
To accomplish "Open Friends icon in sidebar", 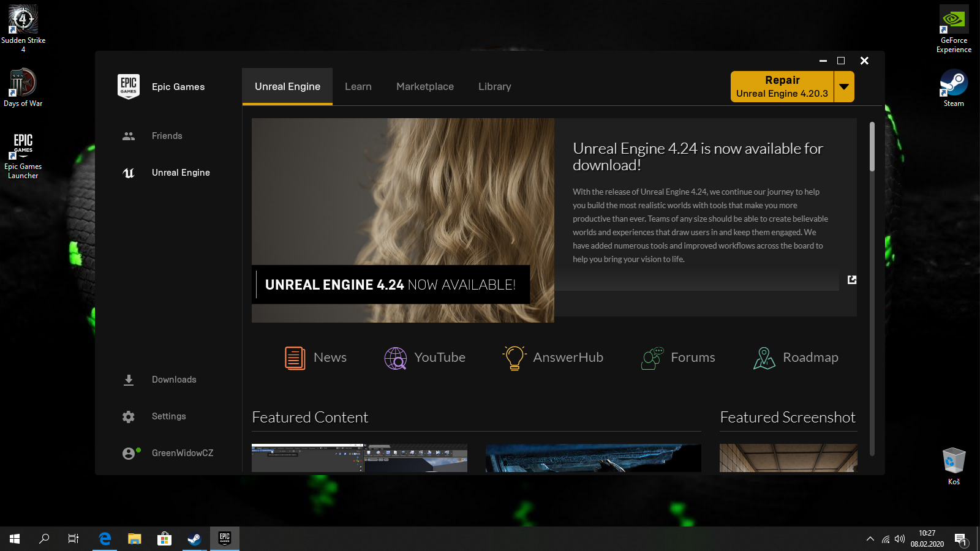I will 129,136.
